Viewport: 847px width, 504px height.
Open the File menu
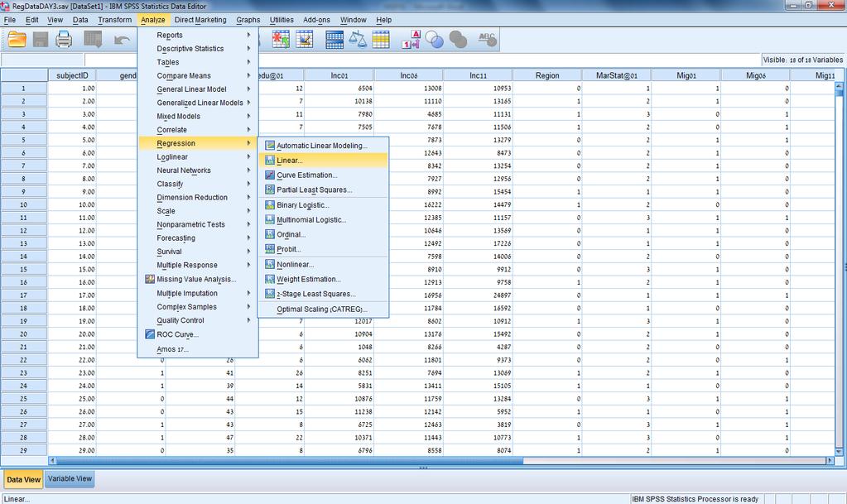10,20
